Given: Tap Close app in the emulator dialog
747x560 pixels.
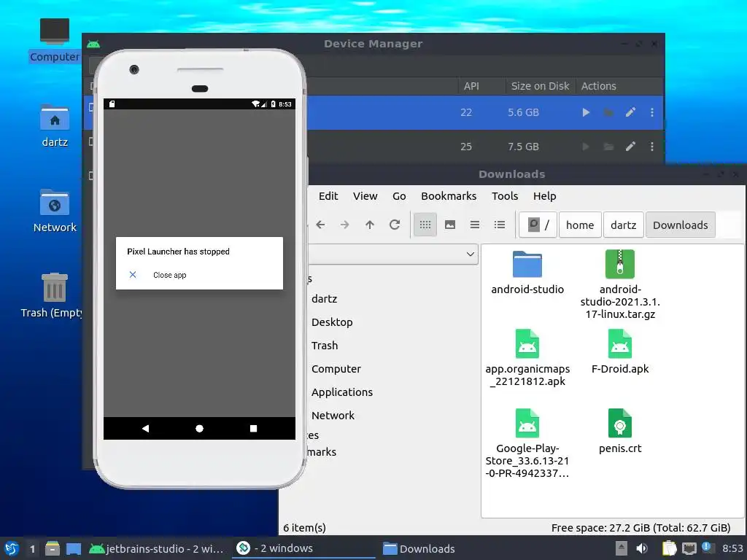Looking at the screenshot, I should (169, 275).
